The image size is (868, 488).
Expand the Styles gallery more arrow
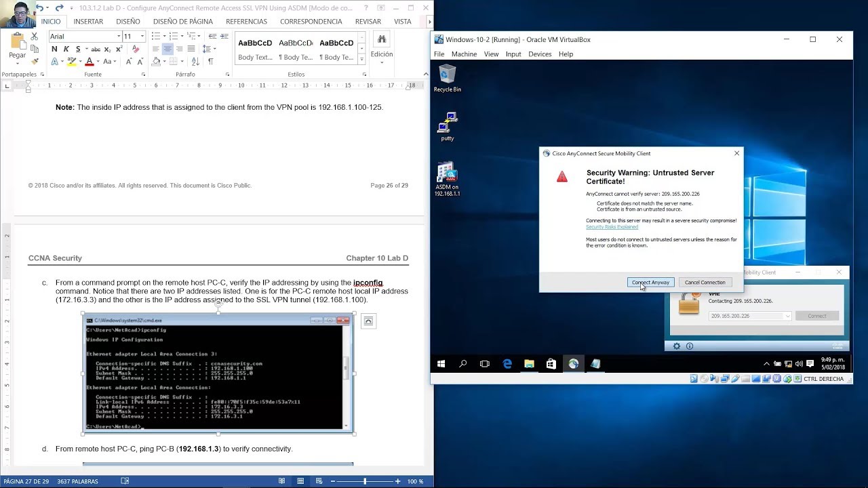click(362, 59)
